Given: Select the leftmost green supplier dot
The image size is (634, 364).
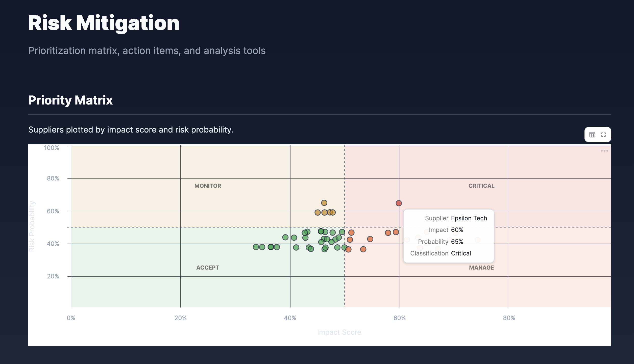Looking at the screenshot, I should point(256,247).
